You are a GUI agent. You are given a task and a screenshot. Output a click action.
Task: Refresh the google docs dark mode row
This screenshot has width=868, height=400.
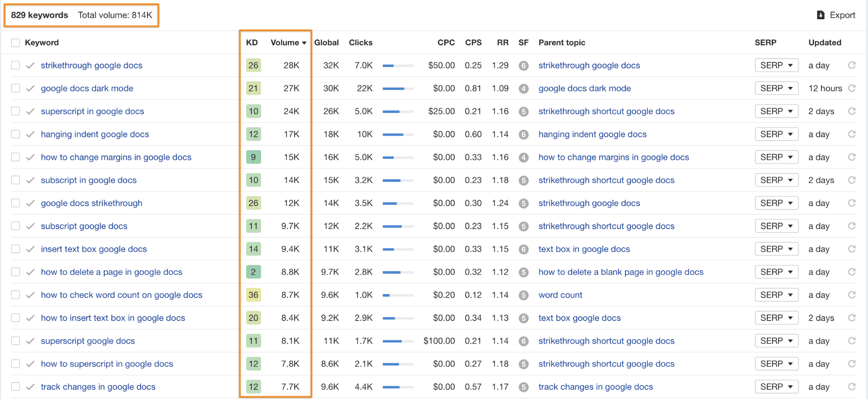click(852, 88)
